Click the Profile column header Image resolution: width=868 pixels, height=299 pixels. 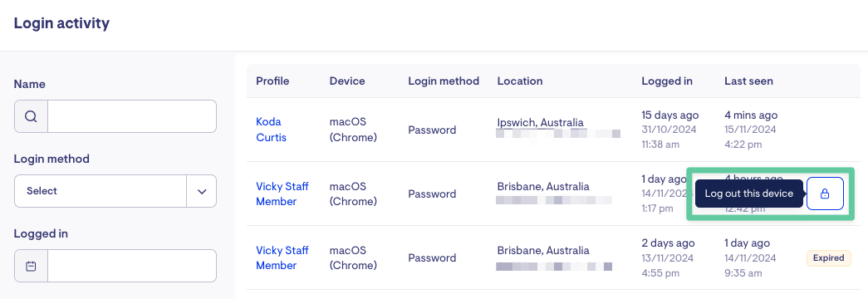click(x=272, y=81)
